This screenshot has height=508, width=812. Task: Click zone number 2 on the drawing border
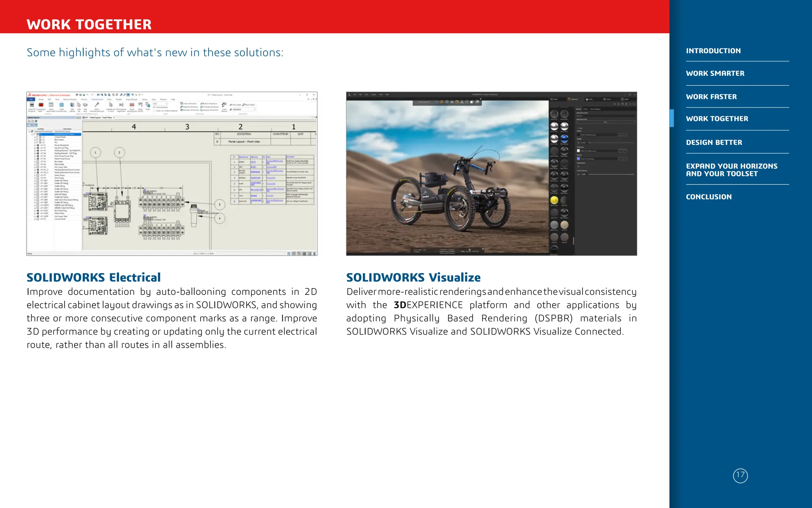240,127
